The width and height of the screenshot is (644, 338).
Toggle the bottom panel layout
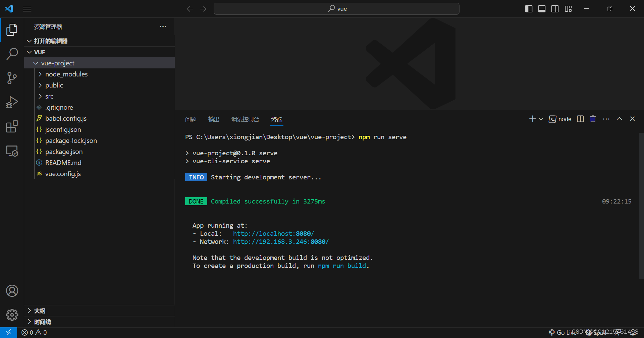click(542, 9)
